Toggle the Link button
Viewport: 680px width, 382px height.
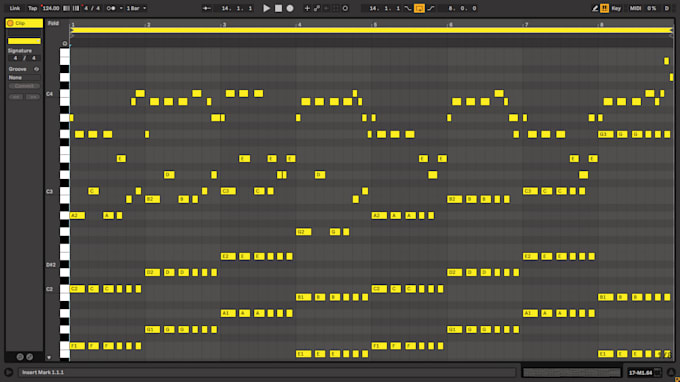[15, 8]
